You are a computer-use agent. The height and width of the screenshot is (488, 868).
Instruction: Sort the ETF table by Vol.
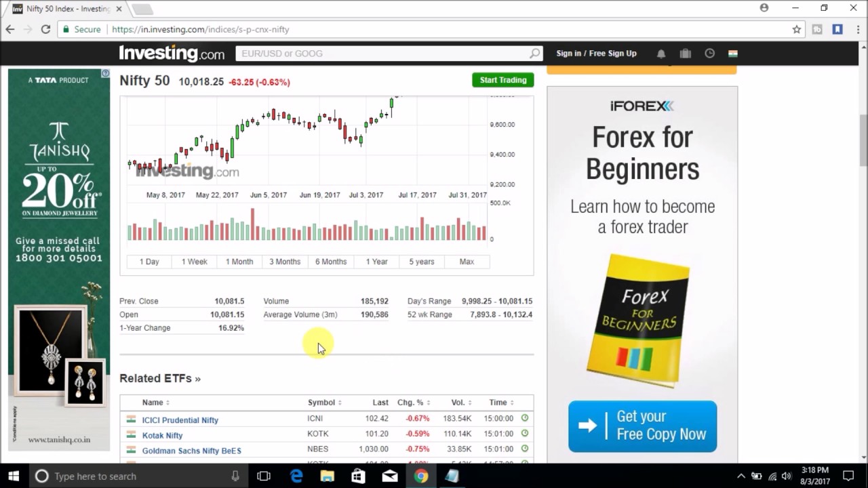pyautogui.click(x=461, y=403)
